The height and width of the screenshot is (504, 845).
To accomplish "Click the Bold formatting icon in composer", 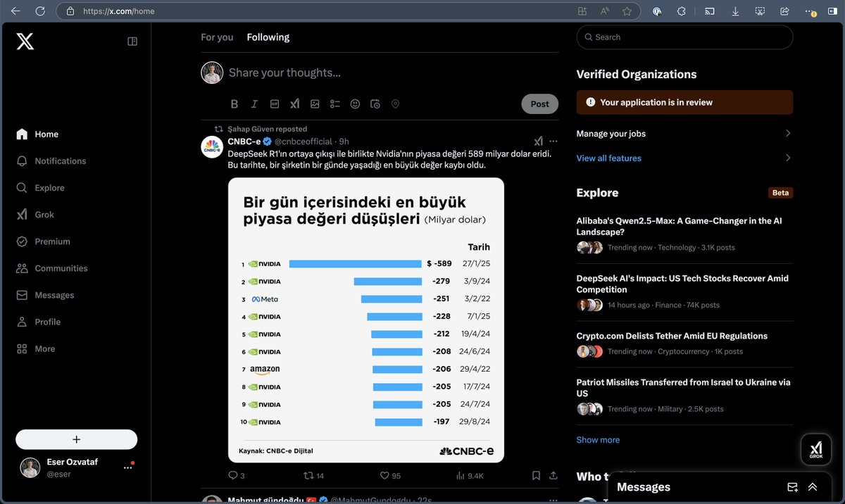I will point(234,104).
